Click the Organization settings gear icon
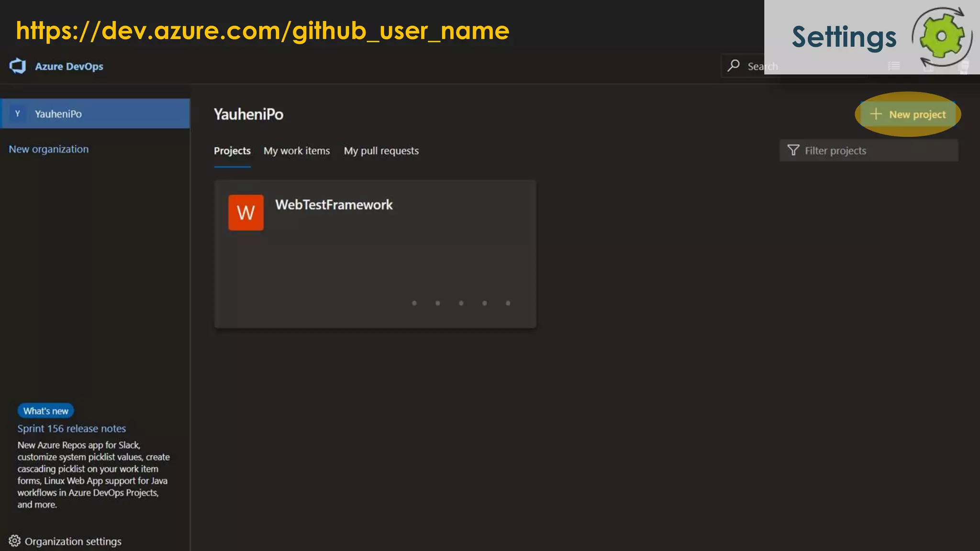 coord(14,541)
